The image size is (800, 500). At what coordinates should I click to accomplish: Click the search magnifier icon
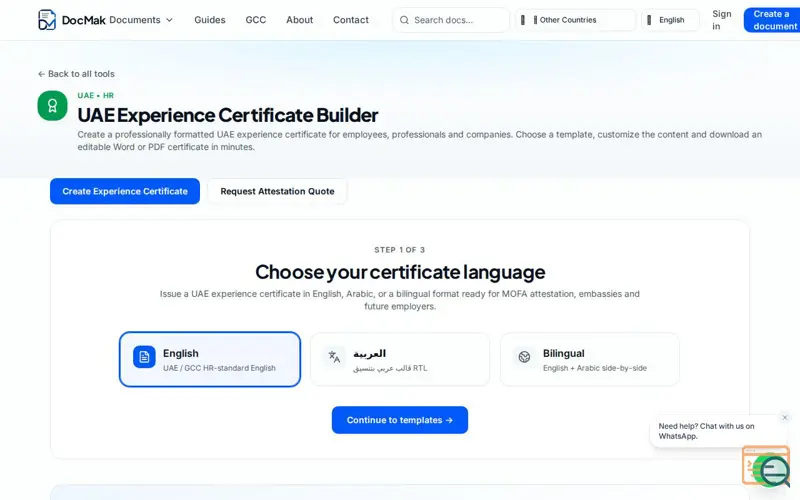404,20
